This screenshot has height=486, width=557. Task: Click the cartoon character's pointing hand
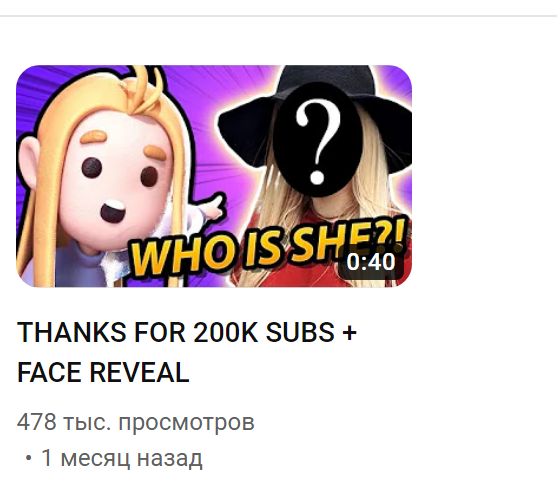coord(213,209)
